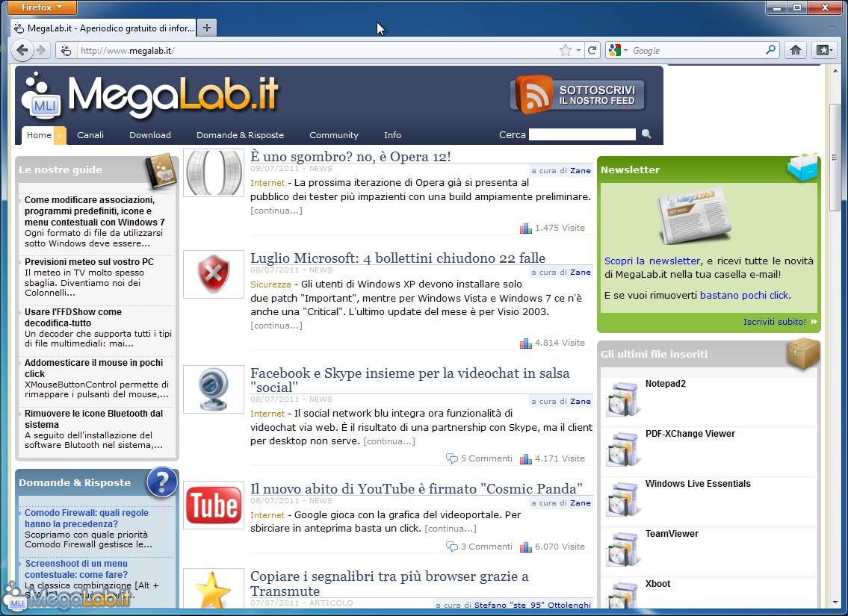The width and height of the screenshot is (848, 616).
Task: Open the bookmarks toolbar button
Action: point(824,50)
